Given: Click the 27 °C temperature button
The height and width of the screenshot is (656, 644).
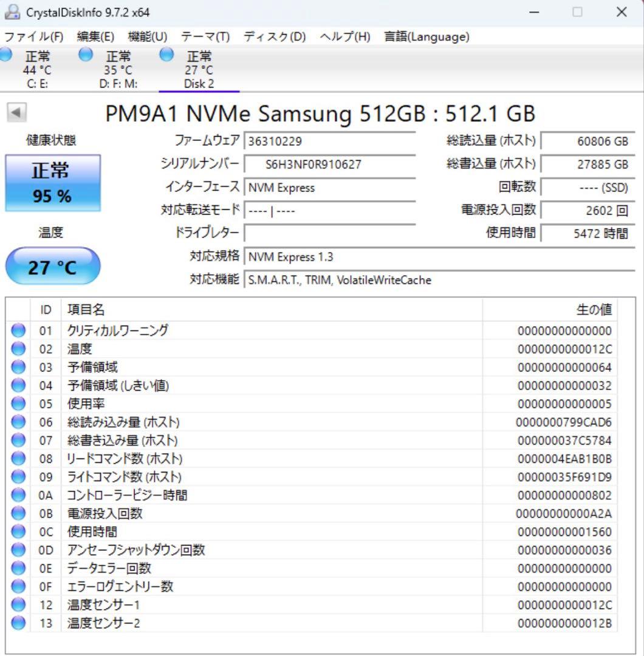Looking at the screenshot, I should point(53,266).
